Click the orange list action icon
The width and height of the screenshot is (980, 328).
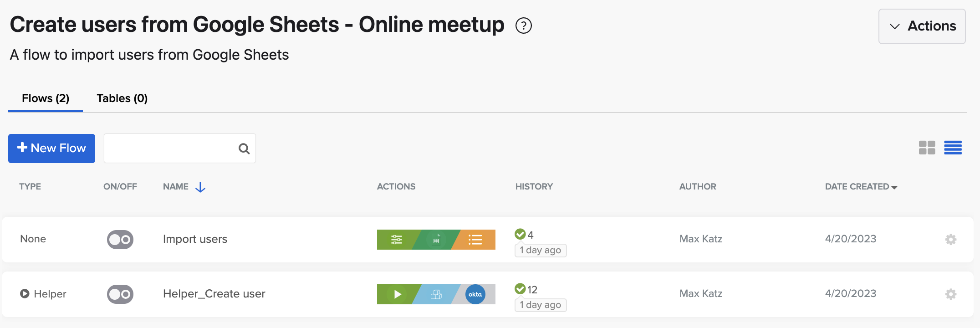coord(475,240)
